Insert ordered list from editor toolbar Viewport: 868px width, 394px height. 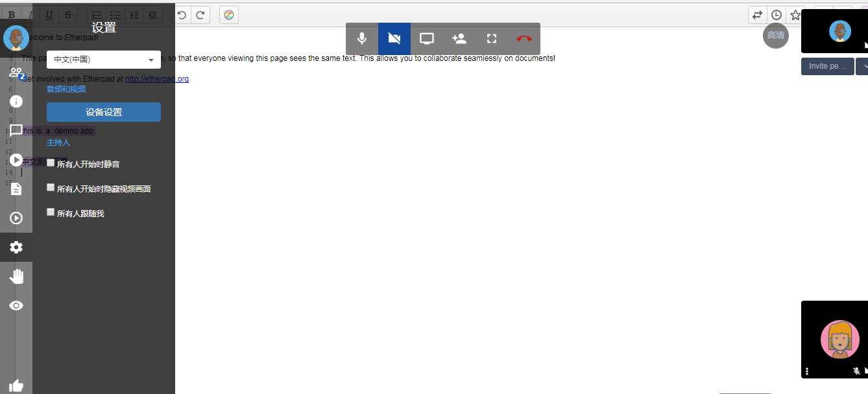[x=97, y=15]
